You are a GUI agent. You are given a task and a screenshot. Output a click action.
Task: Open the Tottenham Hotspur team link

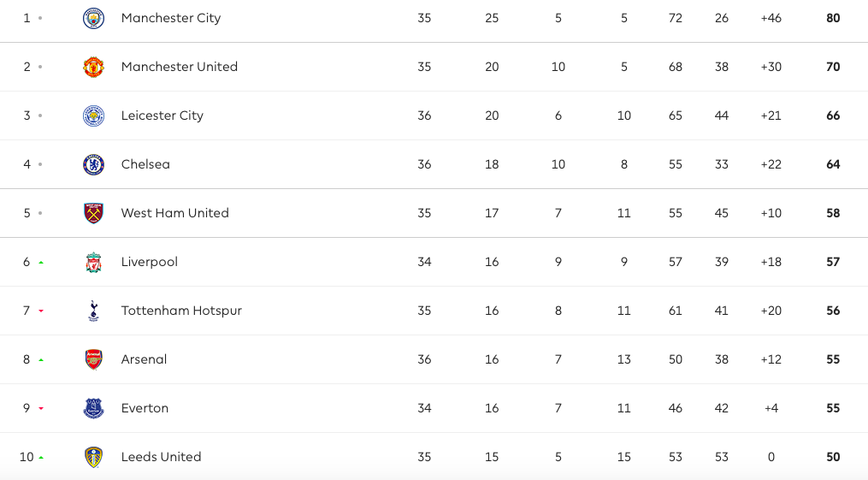(181, 311)
